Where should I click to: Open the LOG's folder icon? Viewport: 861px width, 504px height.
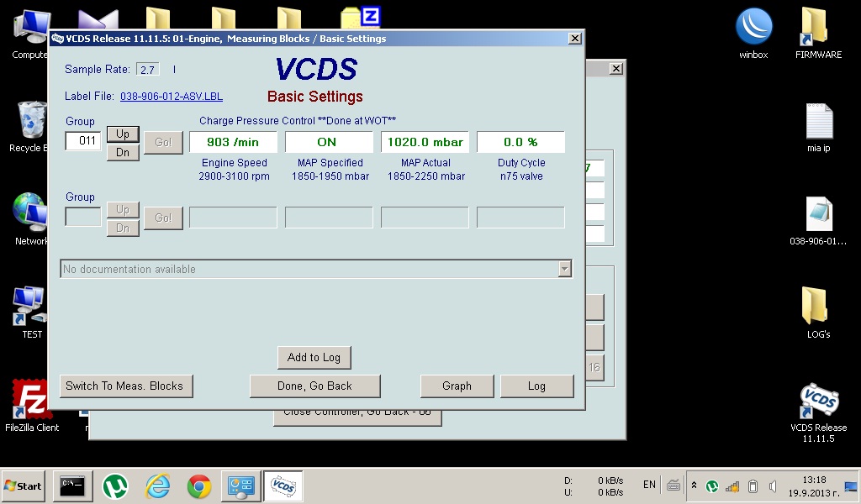pyautogui.click(x=818, y=306)
